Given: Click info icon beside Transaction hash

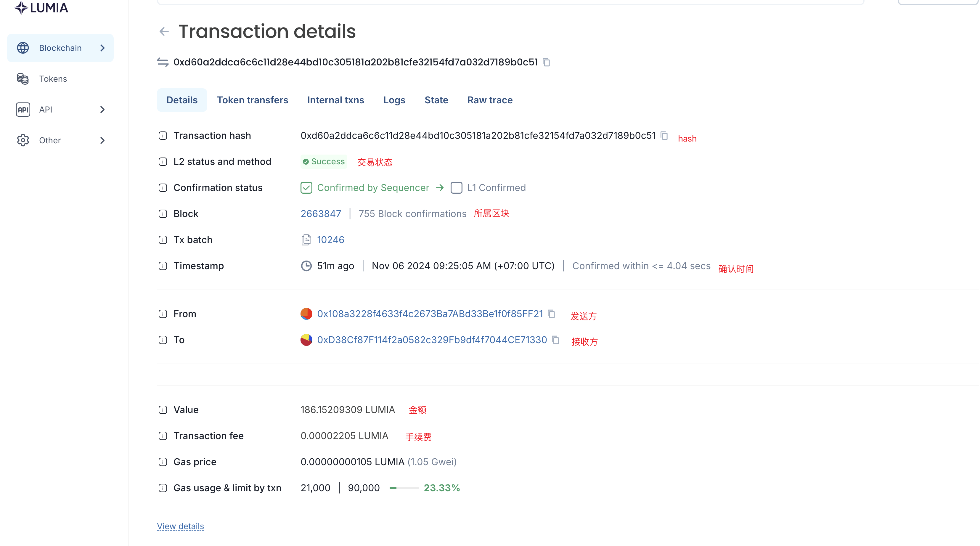Looking at the screenshot, I should (x=163, y=135).
